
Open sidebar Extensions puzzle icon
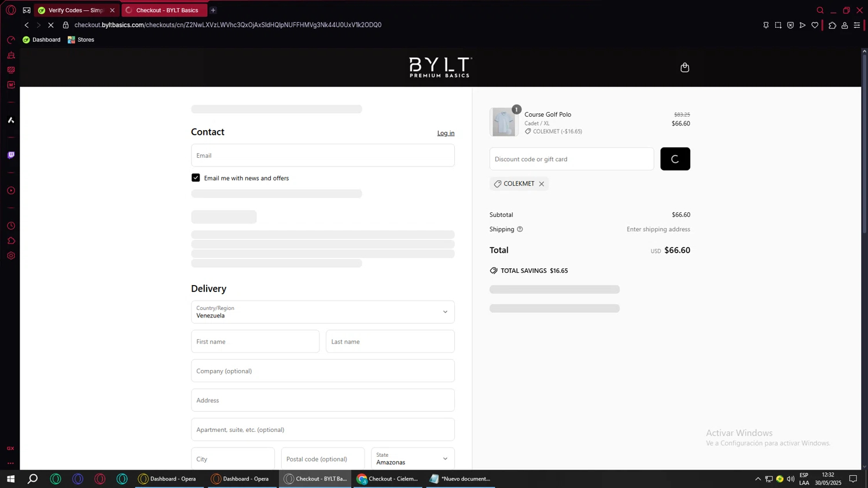[x=10, y=241]
